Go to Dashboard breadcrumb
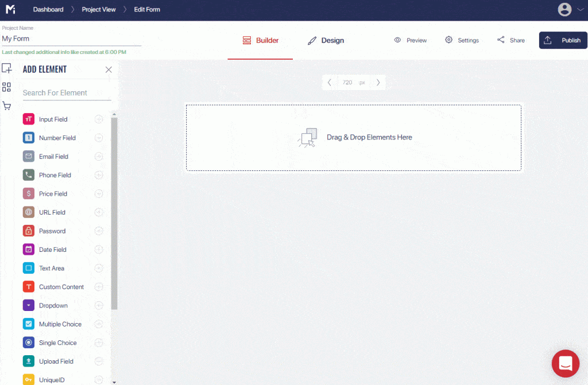Image resolution: width=588 pixels, height=385 pixels. point(48,9)
